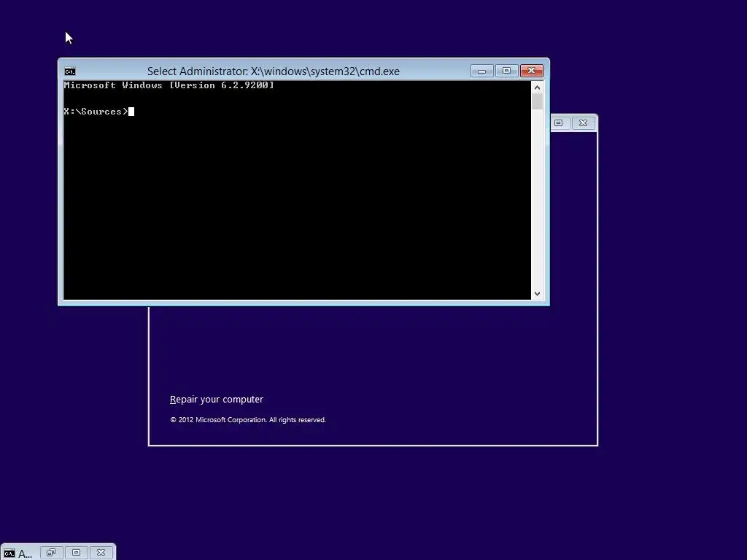This screenshot has width=747, height=560.
Task: Close the cmd.exe window
Action: coord(532,71)
